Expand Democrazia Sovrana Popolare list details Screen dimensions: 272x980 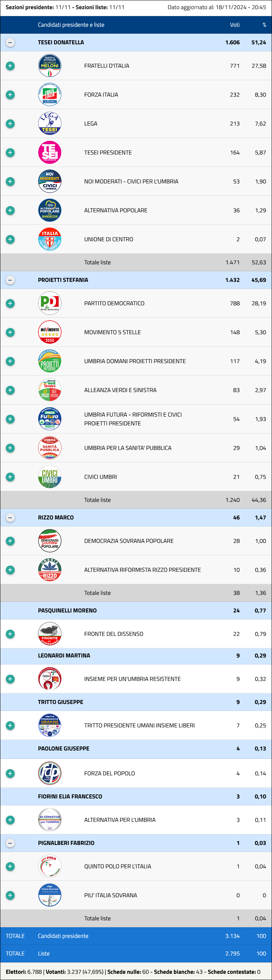tap(10, 541)
